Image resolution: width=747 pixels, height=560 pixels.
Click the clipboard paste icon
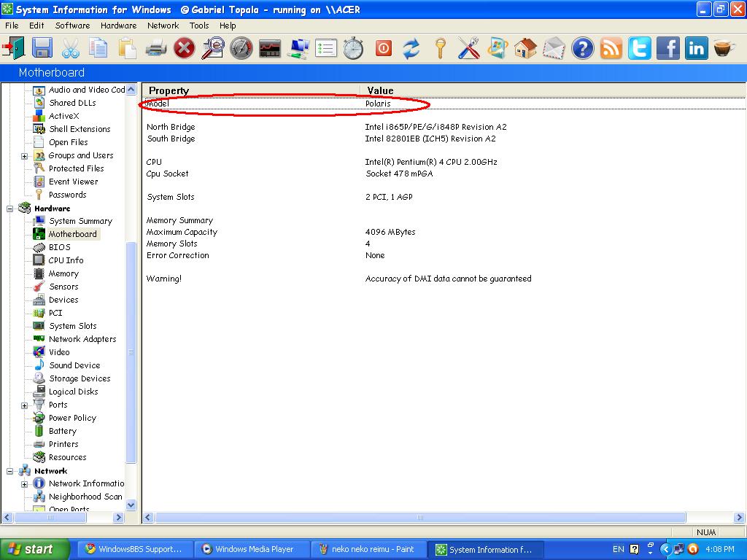click(x=127, y=47)
